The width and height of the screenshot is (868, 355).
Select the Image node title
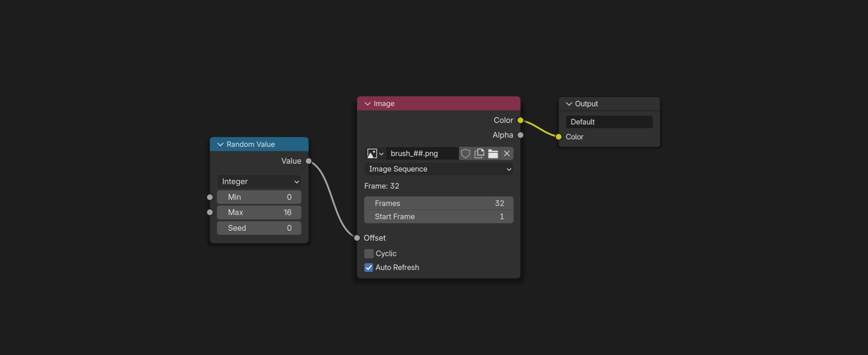384,104
